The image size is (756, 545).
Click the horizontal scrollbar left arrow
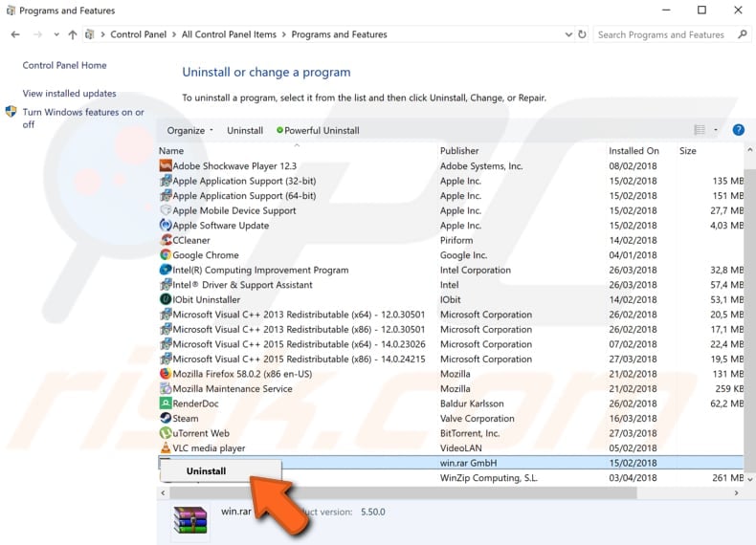[x=163, y=492]
